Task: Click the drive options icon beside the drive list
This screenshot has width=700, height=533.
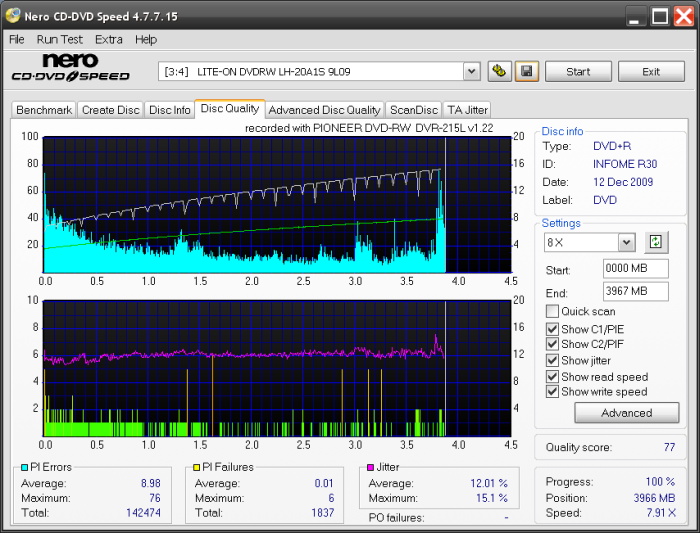Action: pyautogui.click(x=500, y=72)
